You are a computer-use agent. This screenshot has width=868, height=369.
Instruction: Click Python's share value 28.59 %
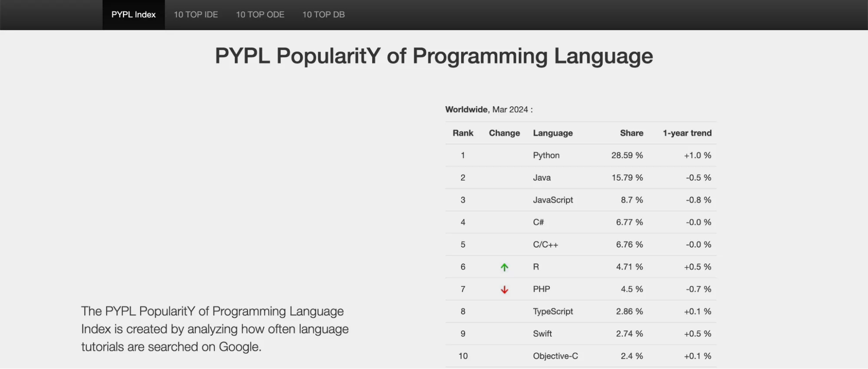pyautogui.click(x=627, y=155)
